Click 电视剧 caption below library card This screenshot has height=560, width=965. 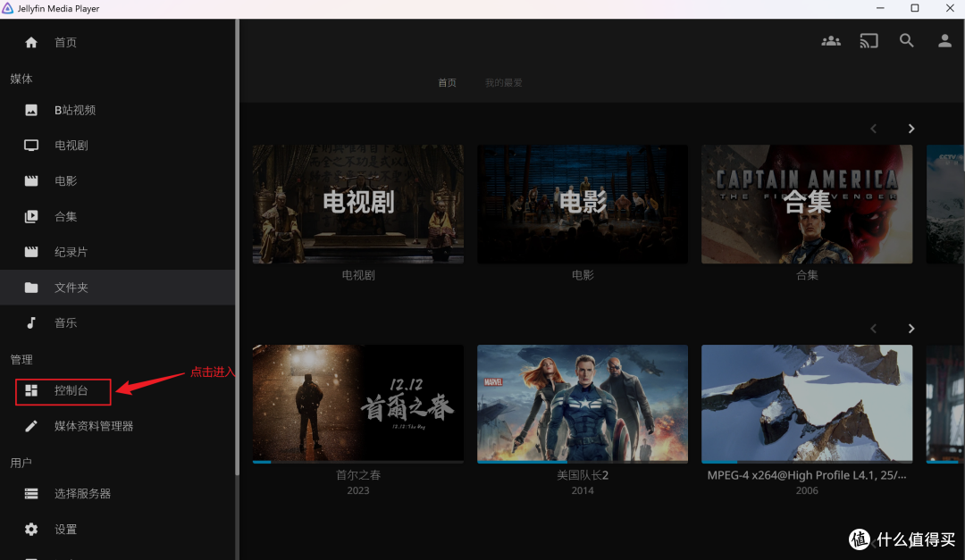[x=358, y=275]
